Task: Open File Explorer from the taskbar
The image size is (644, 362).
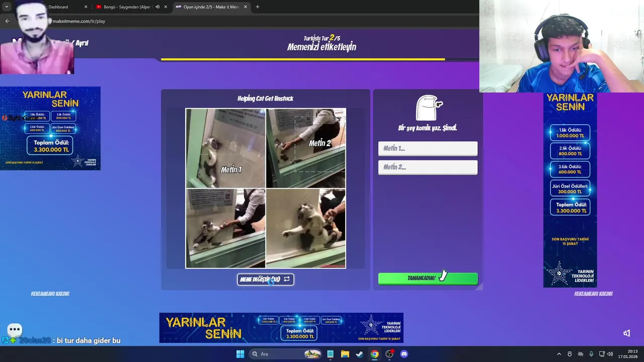Action: pyautogui.click(x=345, y=354)
